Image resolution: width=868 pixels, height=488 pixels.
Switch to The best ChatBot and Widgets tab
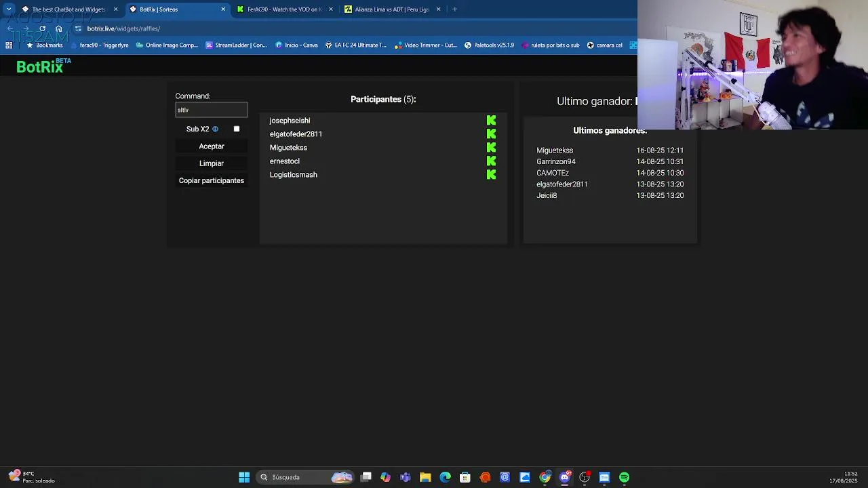pyautogui.click(x=68, y=9)
